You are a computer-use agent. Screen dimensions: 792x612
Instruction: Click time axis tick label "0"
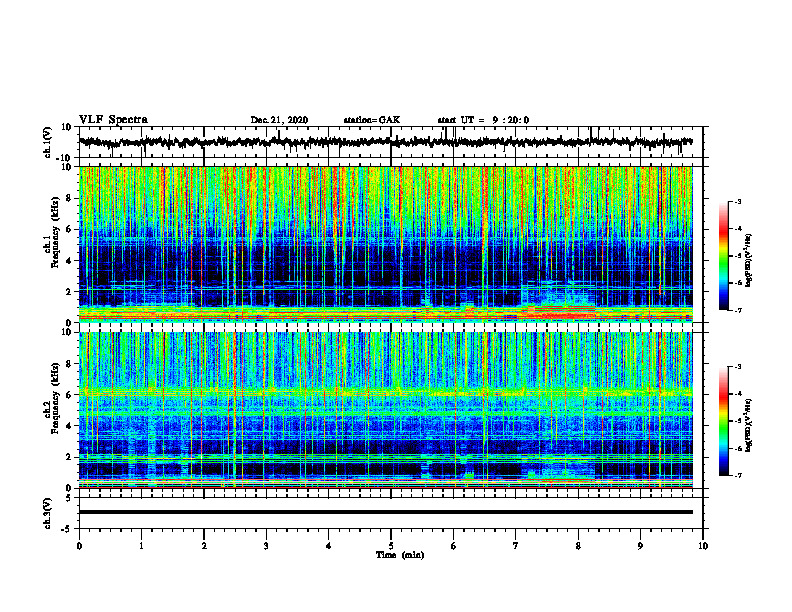coord(79,546)
